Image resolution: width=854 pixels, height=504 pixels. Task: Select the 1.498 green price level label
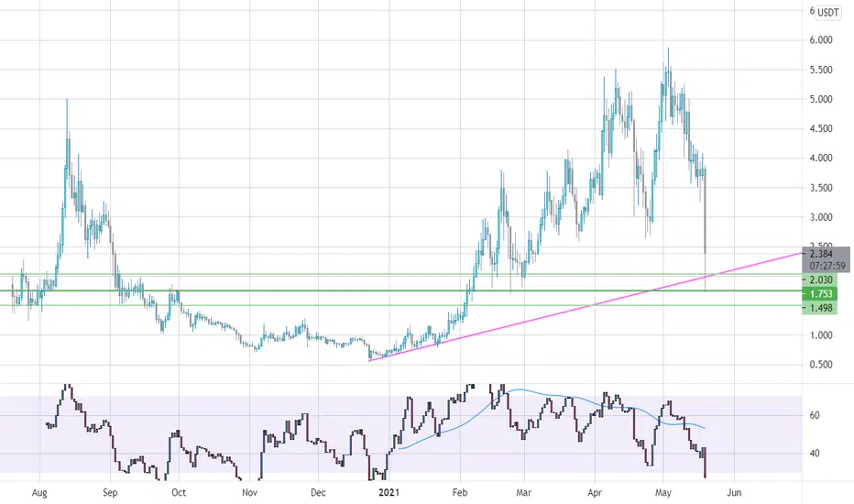point(820,308)
